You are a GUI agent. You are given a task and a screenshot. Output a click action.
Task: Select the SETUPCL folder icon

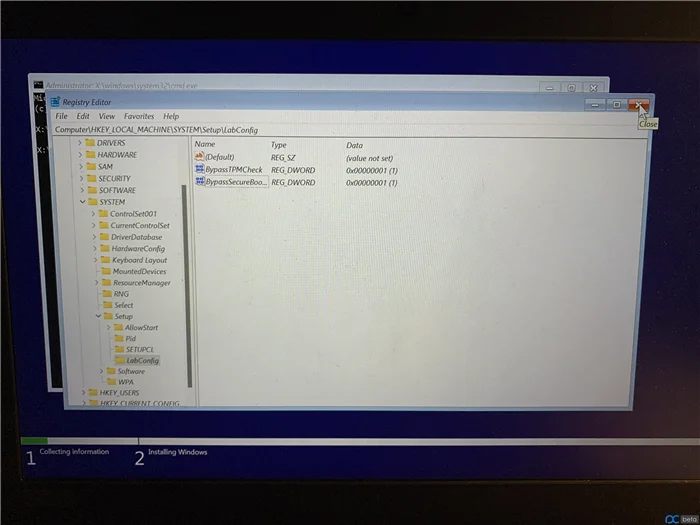pos(119,349)
